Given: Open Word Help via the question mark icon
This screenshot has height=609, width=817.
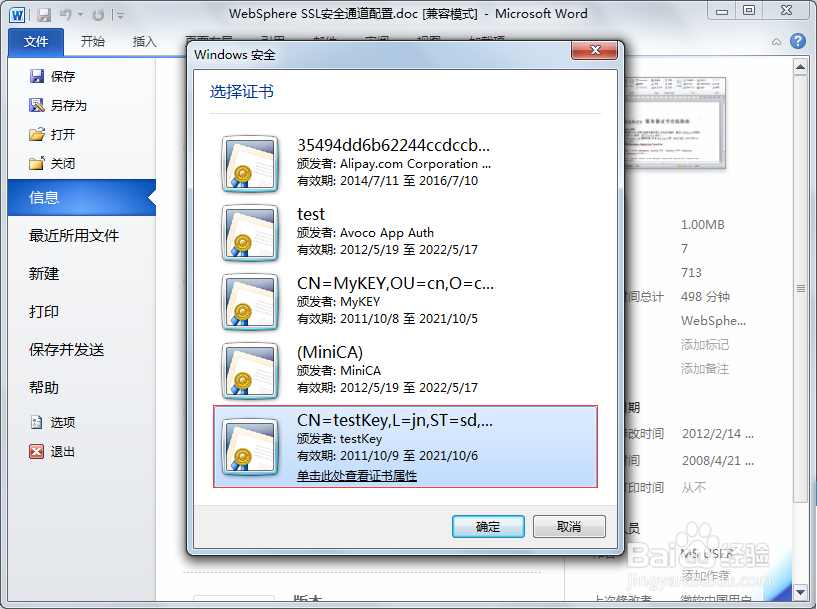Looking at the screenshot, I should coord(798,41).
